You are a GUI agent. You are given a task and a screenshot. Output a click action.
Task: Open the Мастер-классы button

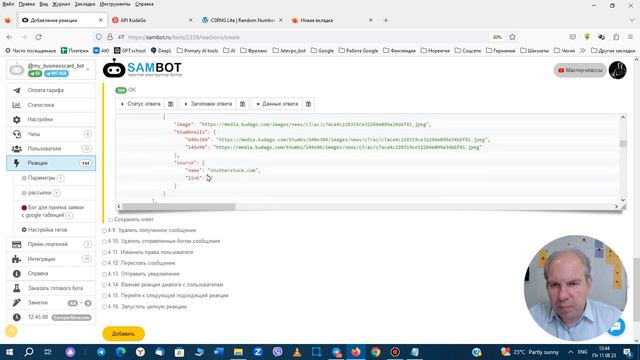tap(580, 70)
